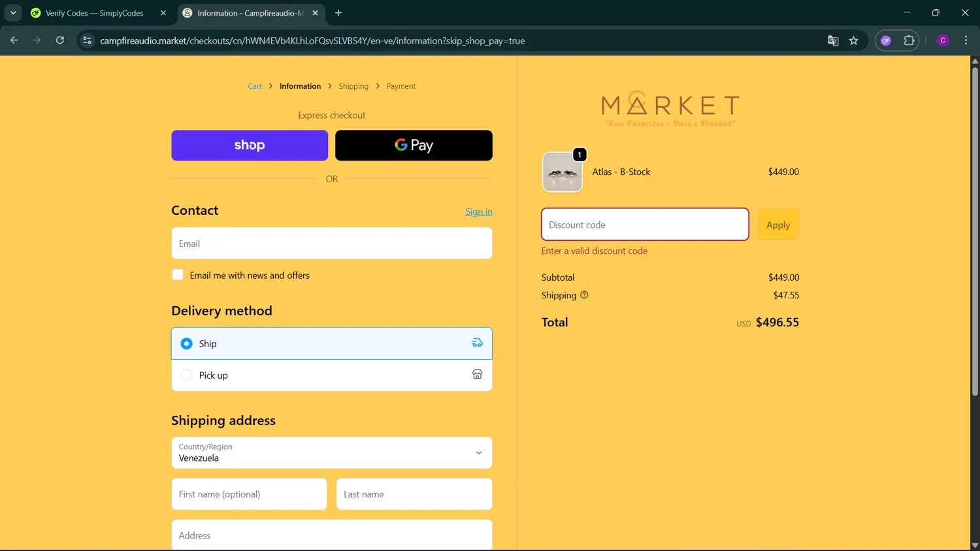Open the profile avatar C
980x551 pixels.
tap(943, 40)
